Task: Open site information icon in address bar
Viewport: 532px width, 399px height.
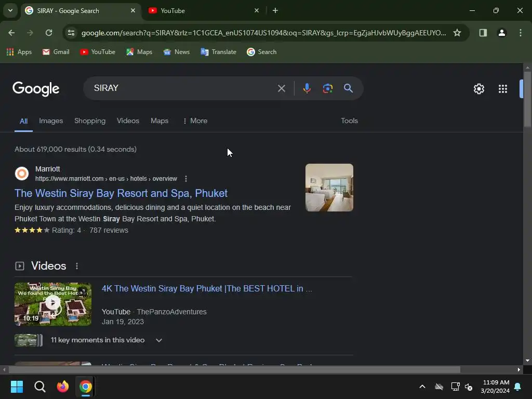Action: pos(71,33)
